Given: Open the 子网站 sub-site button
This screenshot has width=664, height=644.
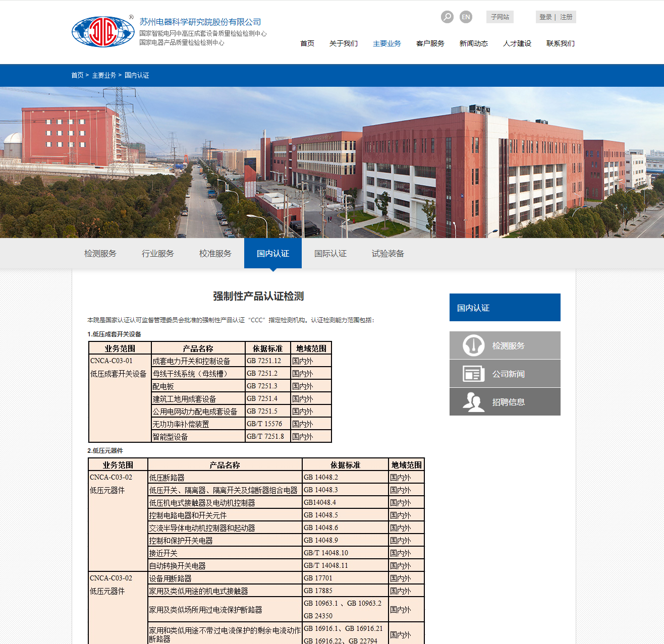Looking at the screenshot, I should [500, 17].
